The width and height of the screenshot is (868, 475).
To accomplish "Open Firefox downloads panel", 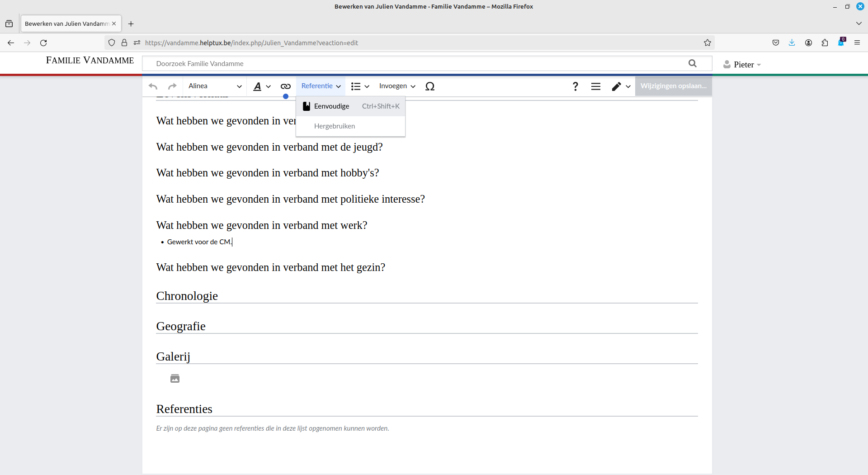I will (792, 43).
